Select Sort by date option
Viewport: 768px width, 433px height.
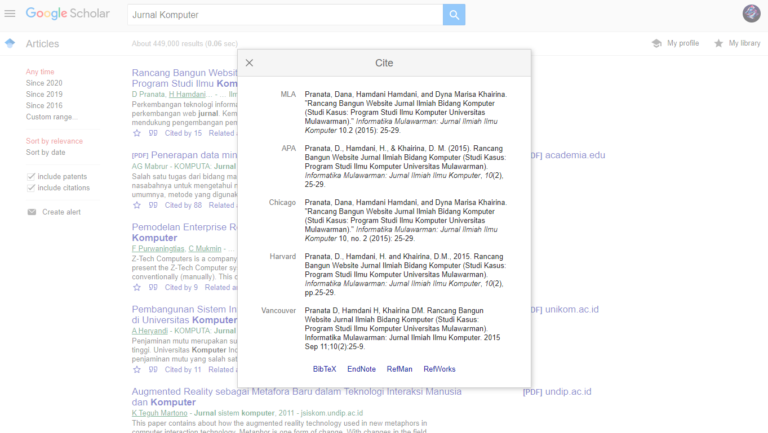tap(46, 152)
